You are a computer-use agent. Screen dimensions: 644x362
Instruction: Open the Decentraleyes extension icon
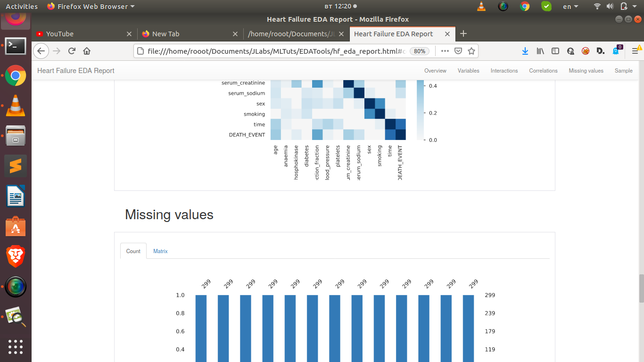point(601,51)
